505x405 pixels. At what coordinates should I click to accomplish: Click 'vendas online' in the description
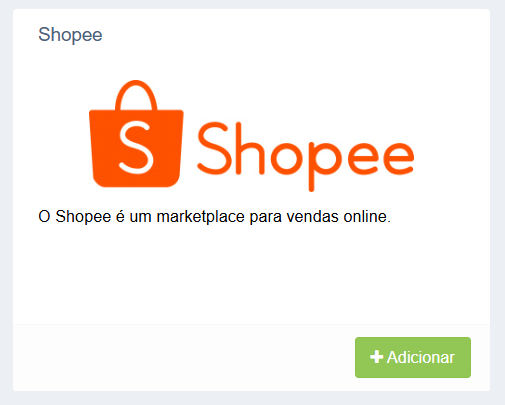click(338, 217)
